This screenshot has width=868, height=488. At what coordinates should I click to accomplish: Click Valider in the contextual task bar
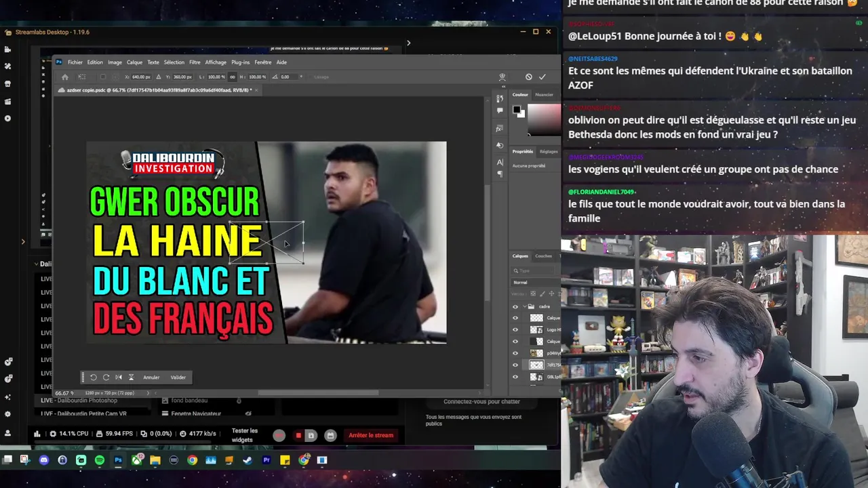pyautogui.click(x=178, y=378)
